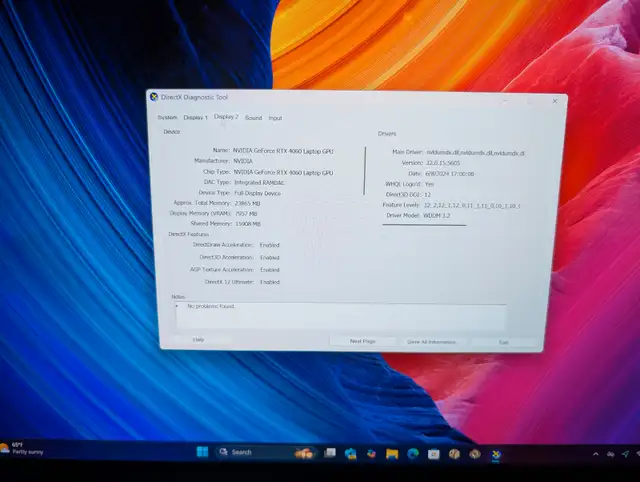Image resolution: width=640 pixels, height=482 pixels.
Task: Open File Explorer from the taskbar
Action: 392,454
